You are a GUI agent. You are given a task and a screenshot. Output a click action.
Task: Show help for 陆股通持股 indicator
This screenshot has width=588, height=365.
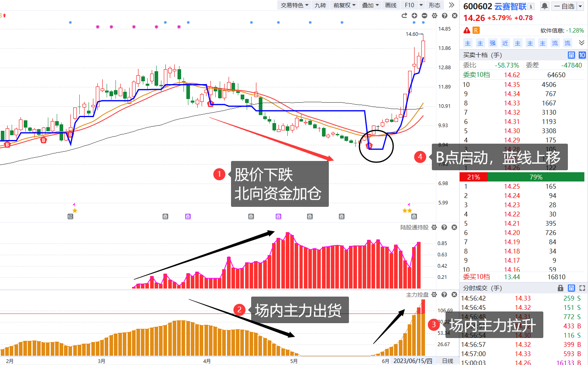coord(444,227)
